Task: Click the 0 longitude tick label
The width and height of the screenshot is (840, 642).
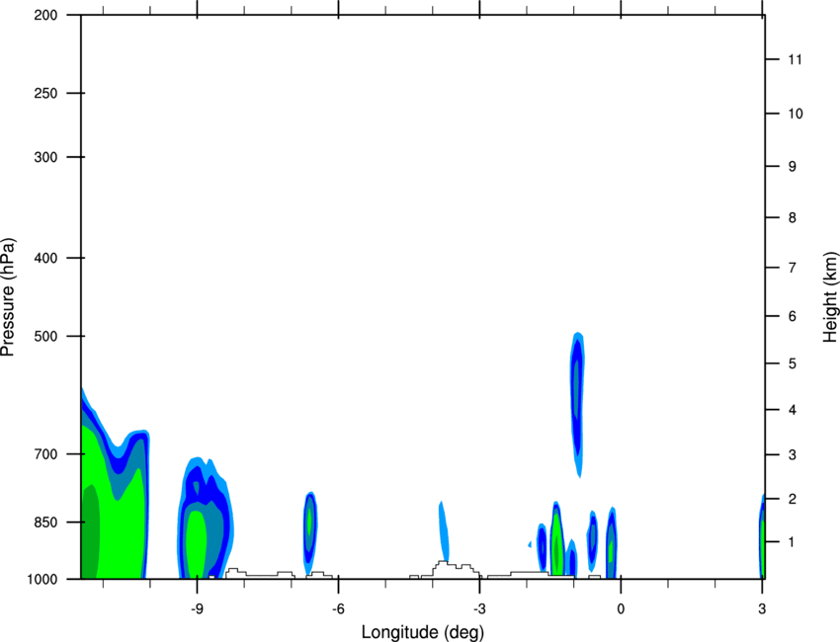Action: click(x=621, y=609)
